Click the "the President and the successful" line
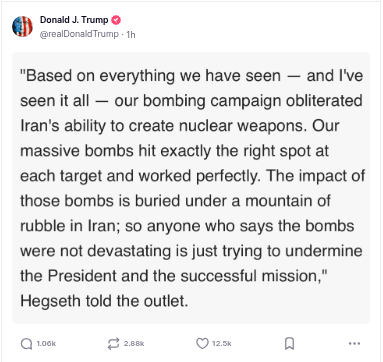383x362 pixels. tap(174, 276)
